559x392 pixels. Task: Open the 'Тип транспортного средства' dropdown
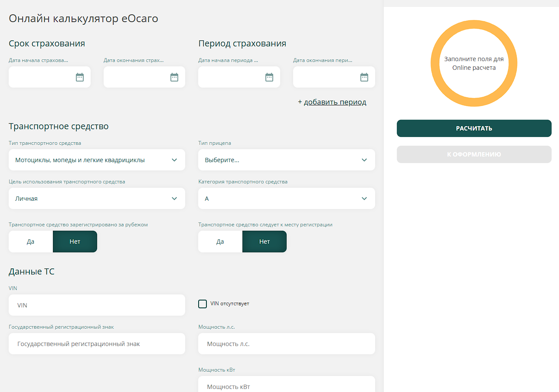click(97, 160)
